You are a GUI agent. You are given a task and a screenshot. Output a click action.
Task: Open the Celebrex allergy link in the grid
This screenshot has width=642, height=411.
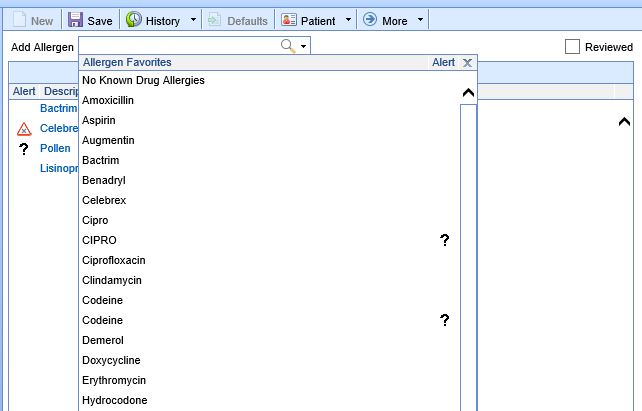[59, 128]
